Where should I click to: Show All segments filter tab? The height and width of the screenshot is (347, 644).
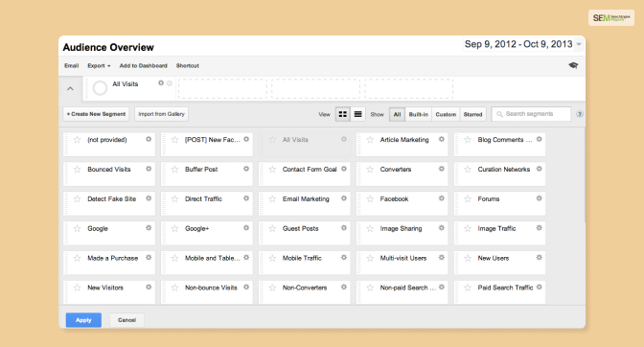(397, 114)
